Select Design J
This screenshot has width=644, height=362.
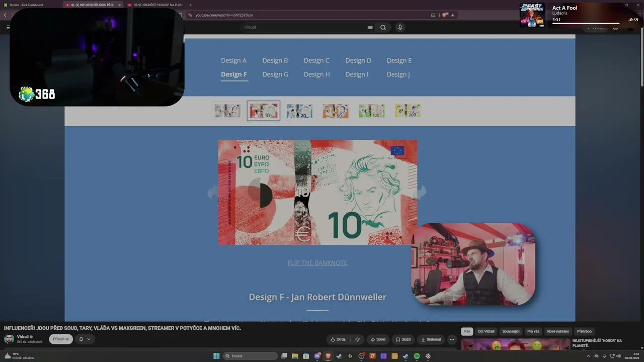(x=398, y=74)
